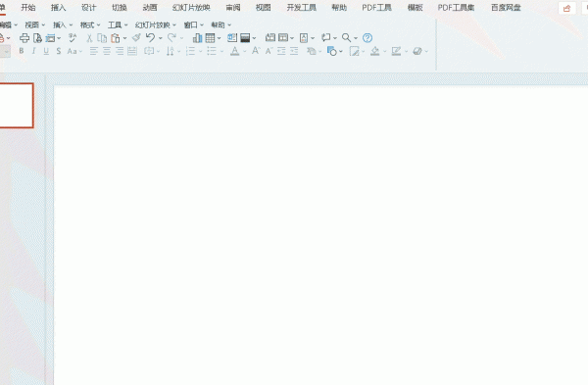The image size is (588, 385).
Task: Click the Shapes icon with circle
Action: pos(332,51)
